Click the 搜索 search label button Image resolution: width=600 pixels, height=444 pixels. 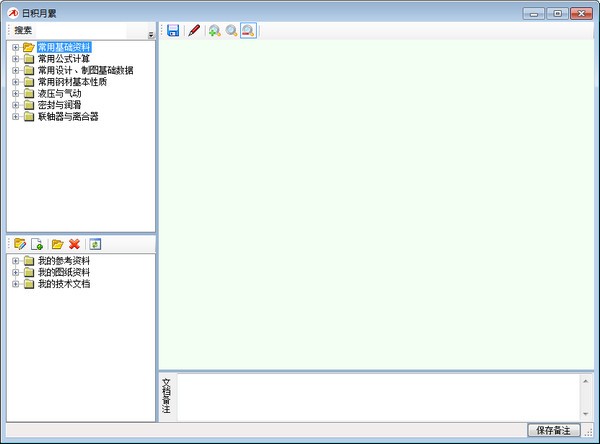click(23, 30)
